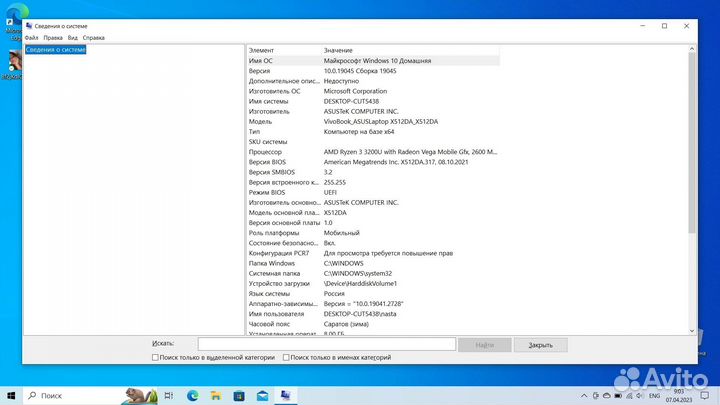This screenshot has height=405, width=720.
Task: Open File Explorer from the taskbar
Action: coord(215,395)
